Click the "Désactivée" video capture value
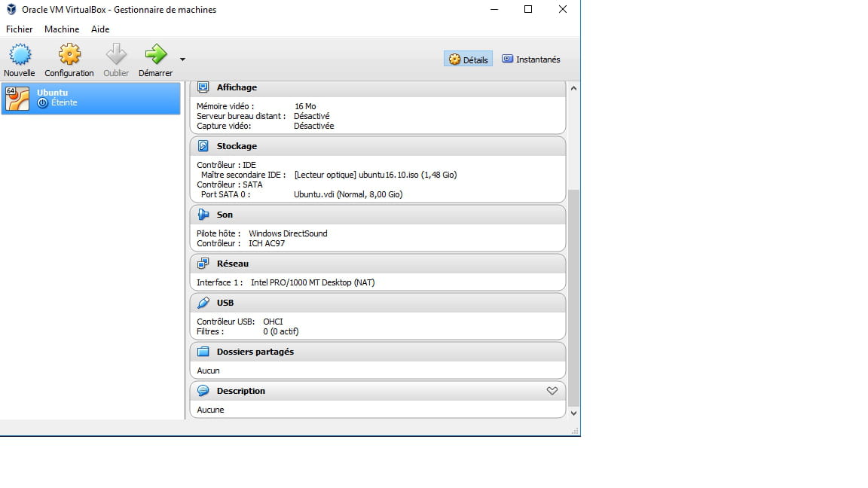Viewport: 868px width, 488px height. pos(314,127)
